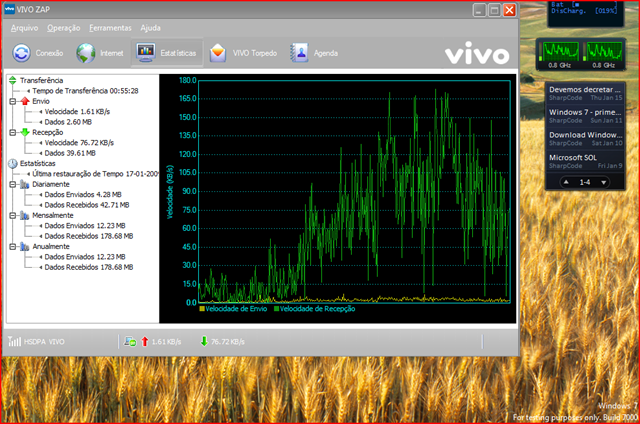Select 'Dados Enviados 4.28 MB' row
Screen dimensions: 640x424
[x=83, y=195]
